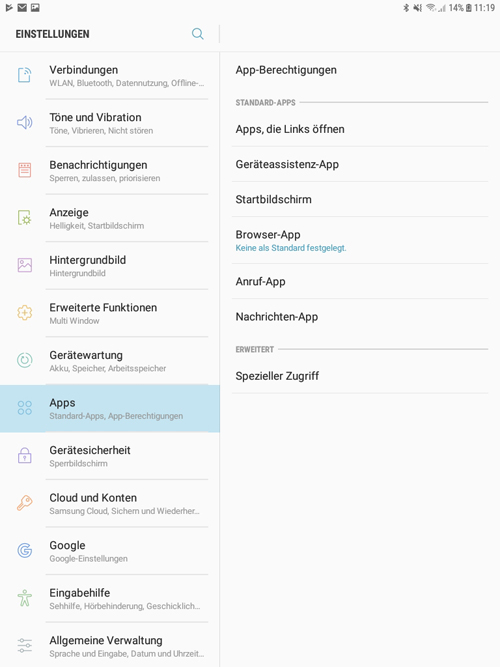The height and width of the screenshot is (667, 500).
Task: Open App-Berechtigungen
Action: pyautogui.click(x=360, y=70)
